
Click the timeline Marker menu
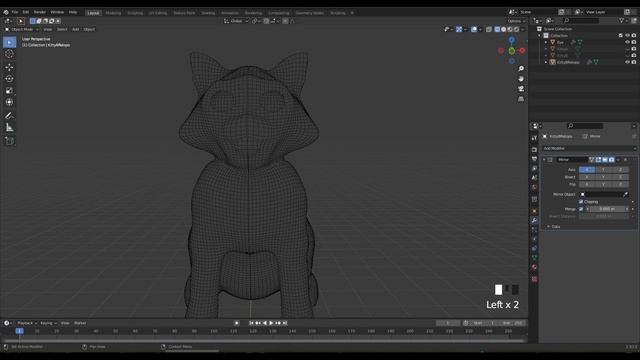(x=80, y=323)
